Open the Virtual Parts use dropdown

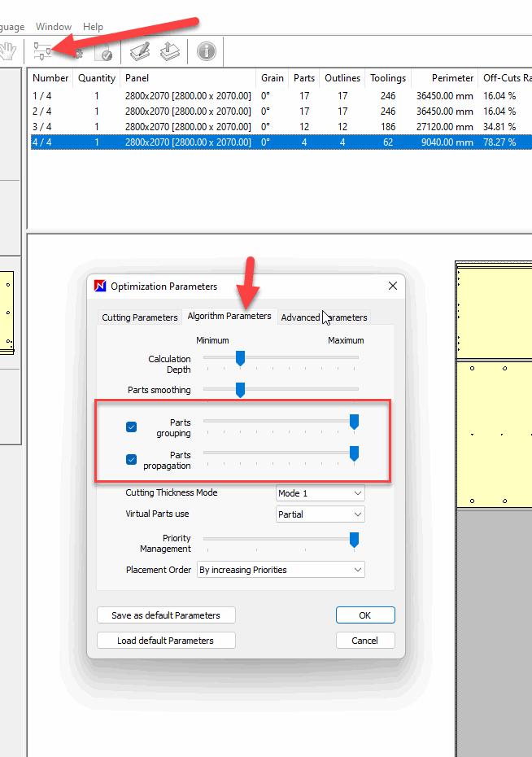pos(321,514)
